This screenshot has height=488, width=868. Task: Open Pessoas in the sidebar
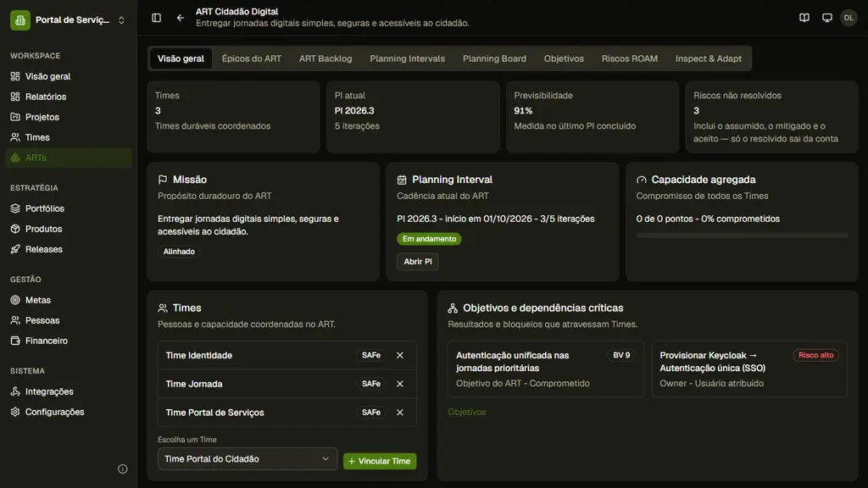(69, 320)
